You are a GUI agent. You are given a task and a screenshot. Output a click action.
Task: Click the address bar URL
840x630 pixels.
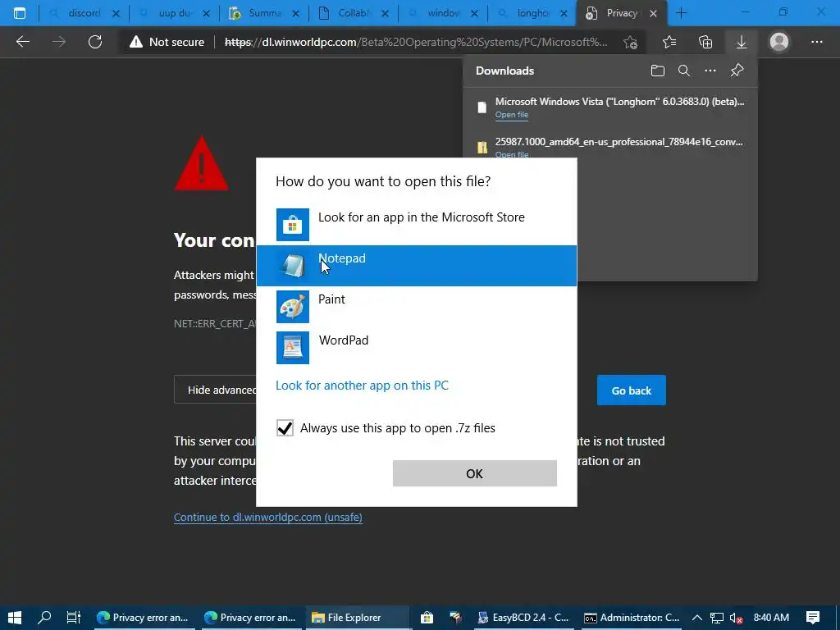tap(416, 42)
